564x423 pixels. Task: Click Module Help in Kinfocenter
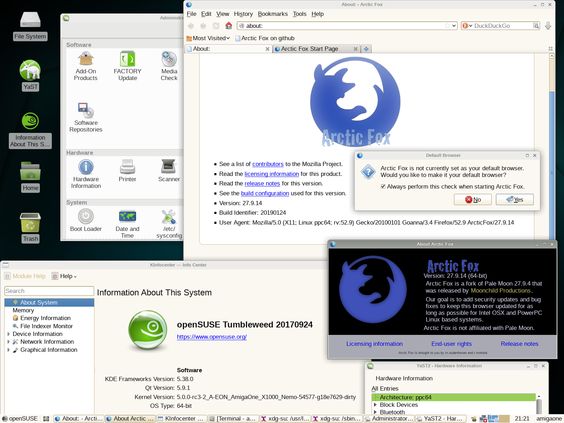pos(25,276)
